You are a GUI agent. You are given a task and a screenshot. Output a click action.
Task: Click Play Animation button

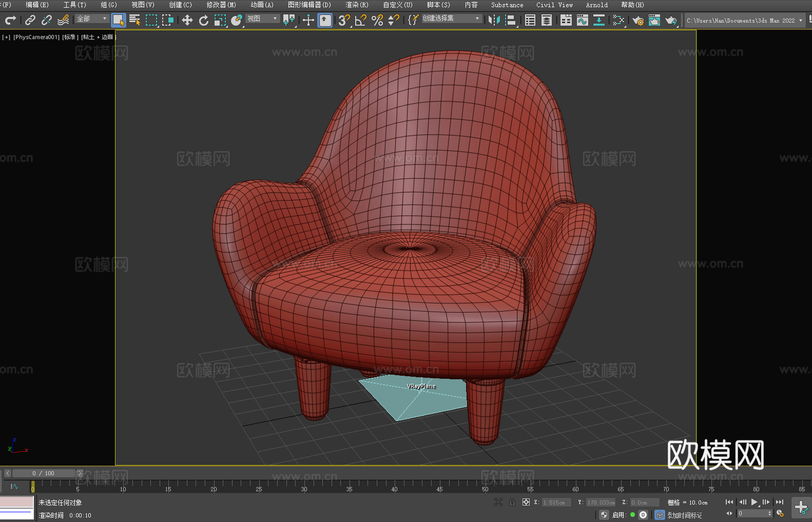point(755,502)
